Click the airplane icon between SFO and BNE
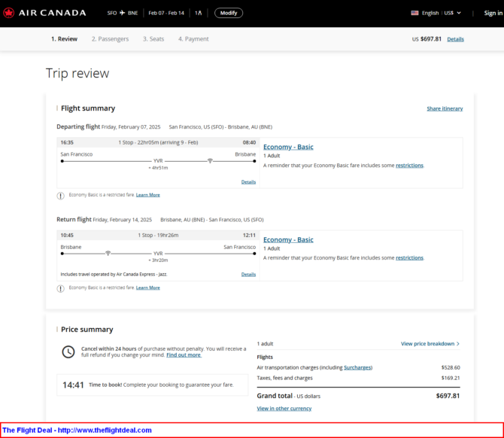The image size is (504, 438). coord(122,13)
